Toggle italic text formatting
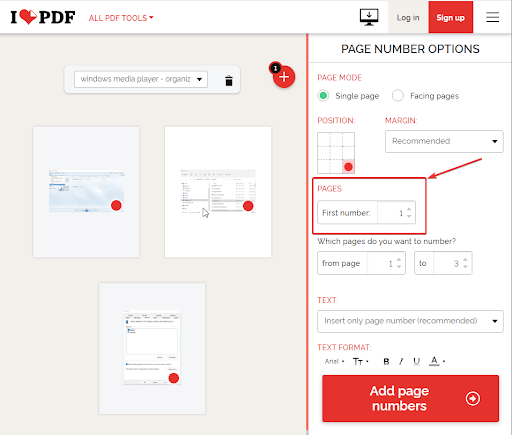Viewport: 512px width, 435px height. pyautogui.click(x=401, y=361)
